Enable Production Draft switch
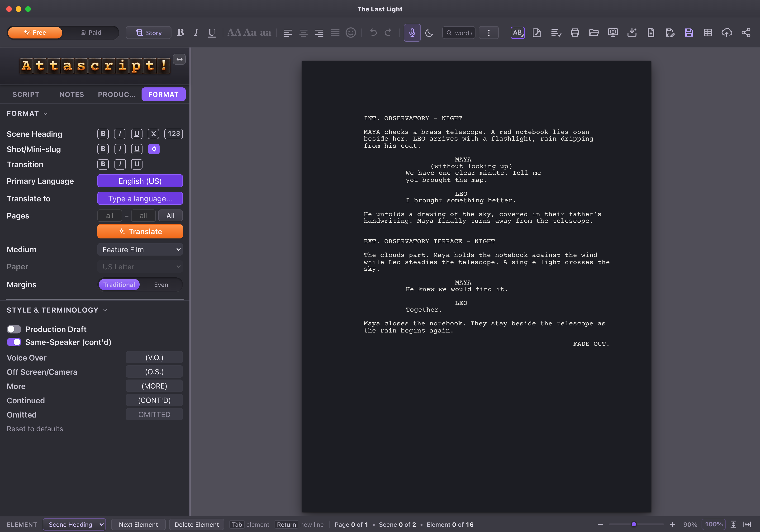760x532 pixels. [x=14, y=329]
